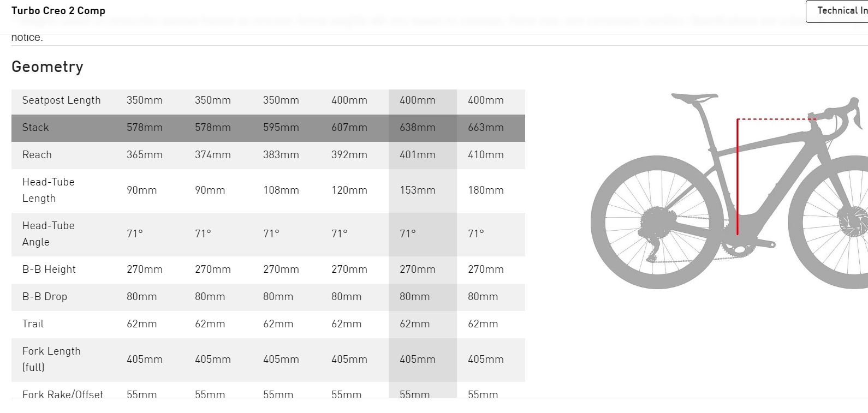This screenshot has height=413, width=868.
Task: Select the Head-Tube Angle row label
Action: (x=48, y=234)
